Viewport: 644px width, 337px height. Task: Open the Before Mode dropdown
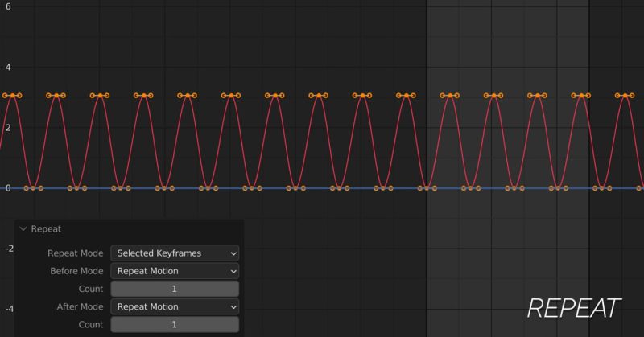(175, 271)
